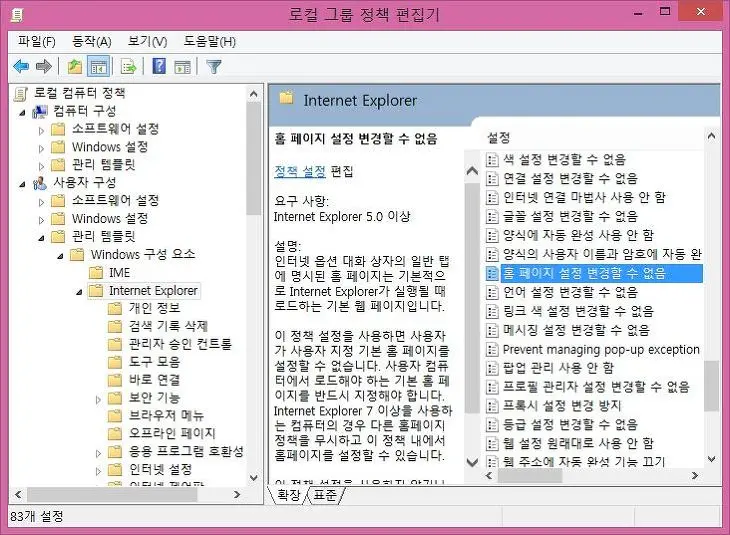Click the 검색 기록 삭제 folder icon
Image resolution: width=730 pixels, height=535 pixels.
click(x=115, y=325)
